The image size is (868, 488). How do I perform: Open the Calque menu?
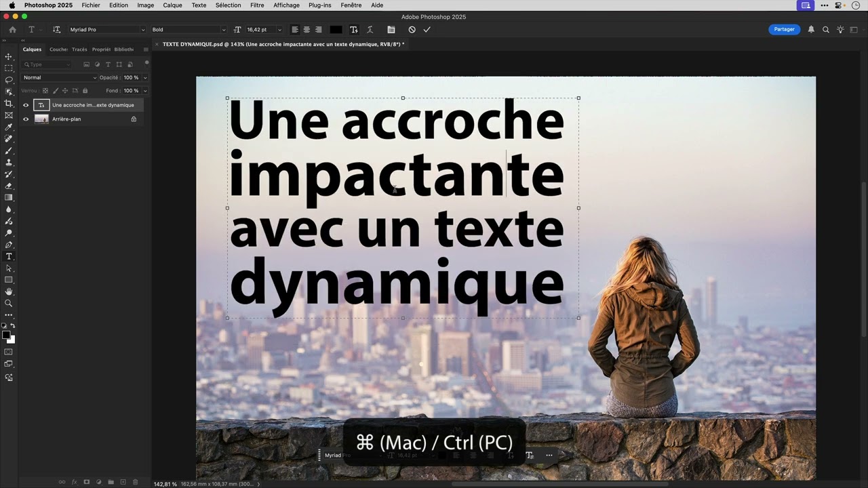(172, 5)
